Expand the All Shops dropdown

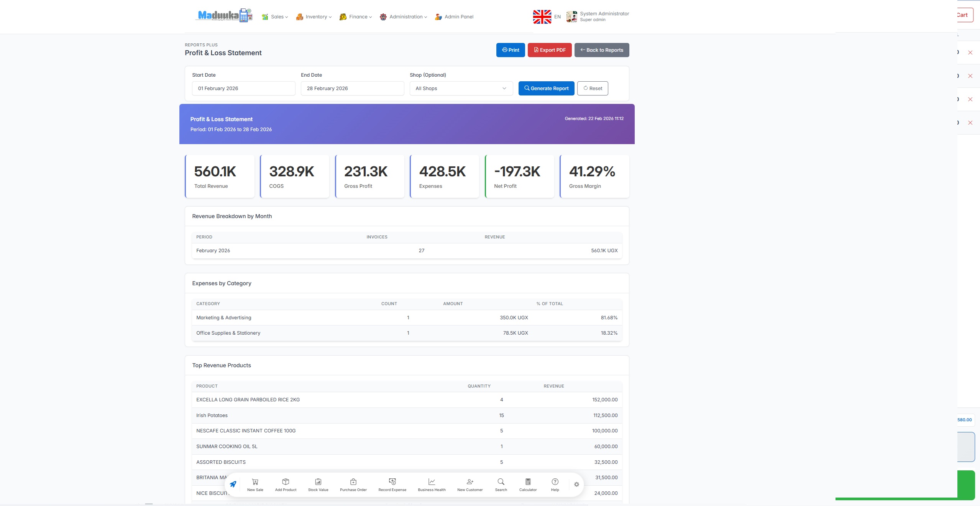pos(461,89)
